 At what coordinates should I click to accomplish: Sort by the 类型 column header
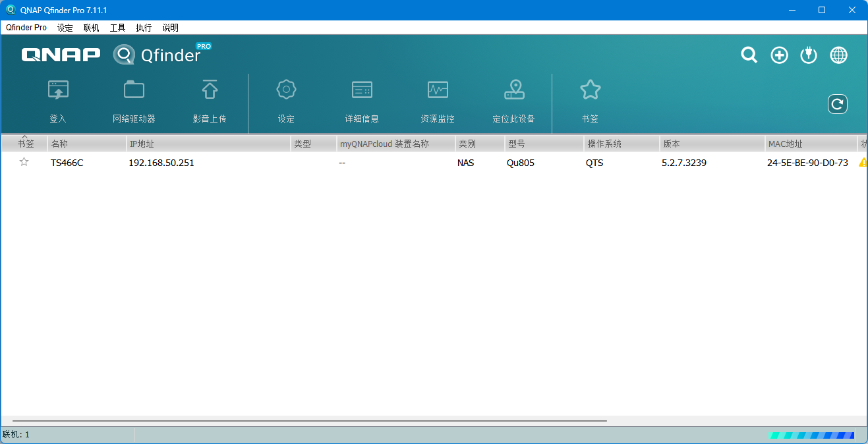(314, 144)
